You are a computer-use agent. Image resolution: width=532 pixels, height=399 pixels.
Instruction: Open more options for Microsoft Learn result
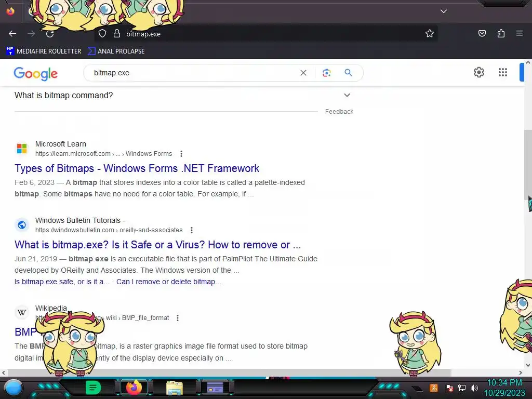coord(181,154)
